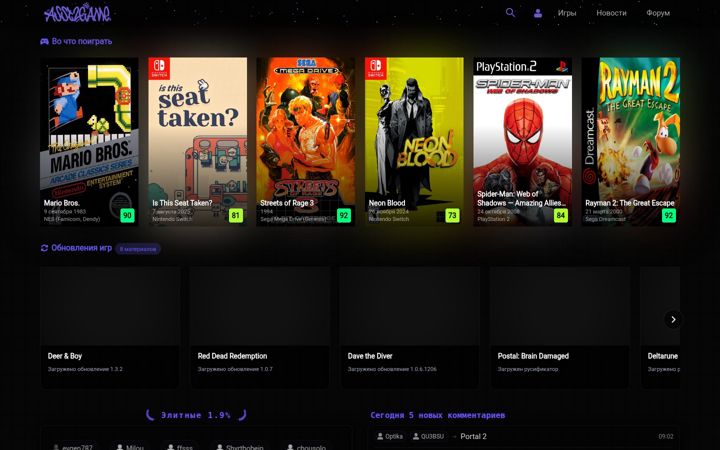
Task: Click the Nintendo Switch logo on Seat Taken cover
Action: pyautogui.click(x=159, y=68)
